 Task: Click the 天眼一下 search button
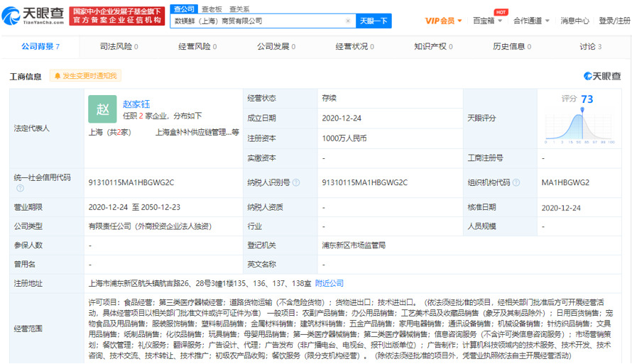374,21
